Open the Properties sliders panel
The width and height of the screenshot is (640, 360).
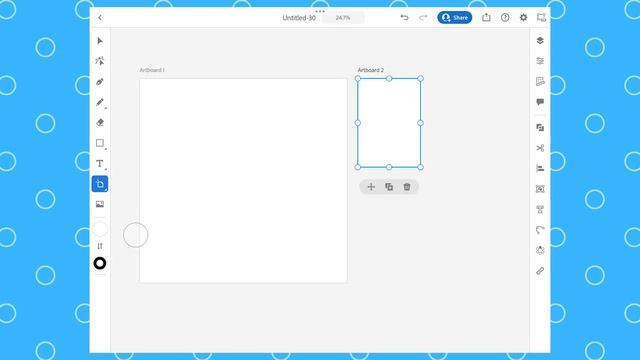coord(540,61)
